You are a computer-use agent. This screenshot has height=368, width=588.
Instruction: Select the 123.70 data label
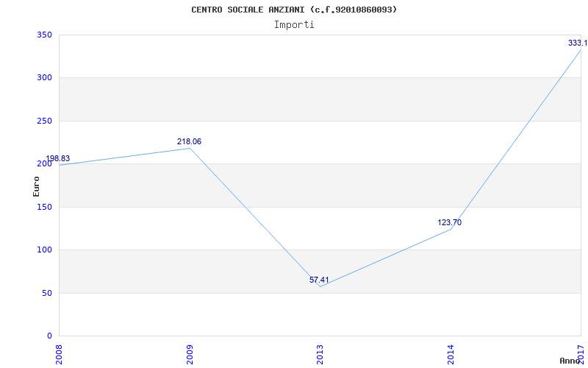coord(449,222)
